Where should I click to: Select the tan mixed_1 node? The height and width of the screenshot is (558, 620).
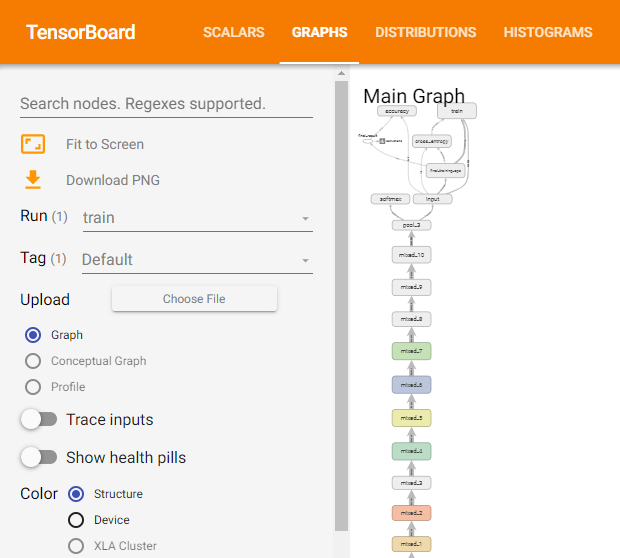pyautogui.click(x=411, y=544)
